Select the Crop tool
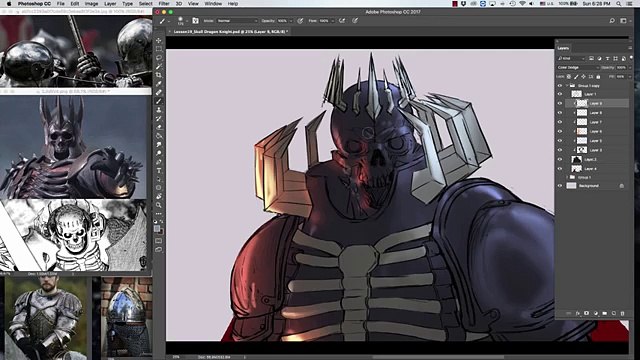Viewport: 640px width, 360px height. [158, 75]
